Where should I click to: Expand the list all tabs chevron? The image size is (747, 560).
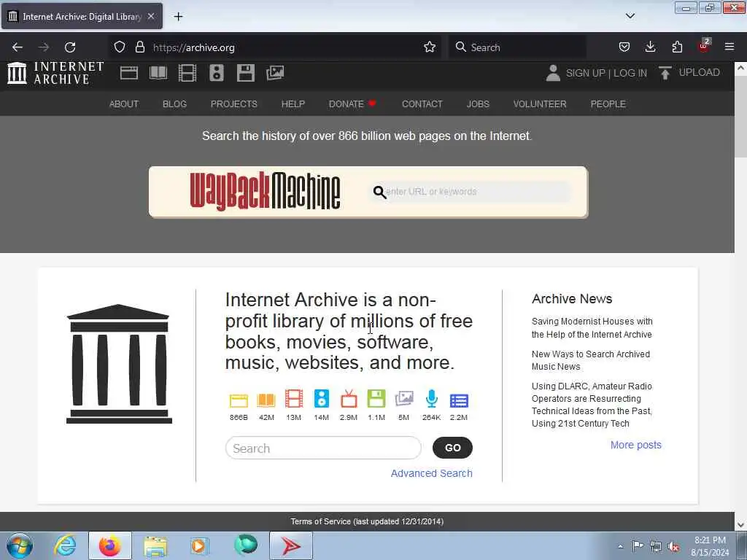pos(630,16)
